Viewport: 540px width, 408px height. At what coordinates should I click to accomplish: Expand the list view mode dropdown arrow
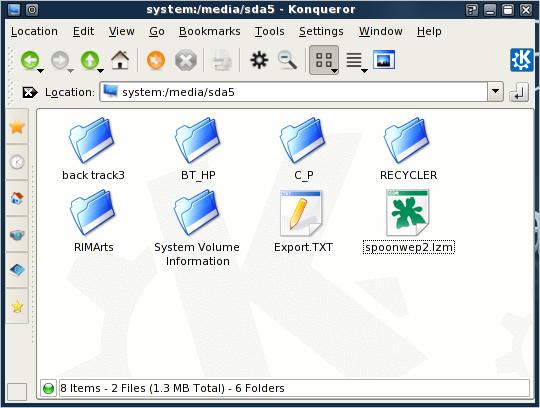tap(364, 71)
